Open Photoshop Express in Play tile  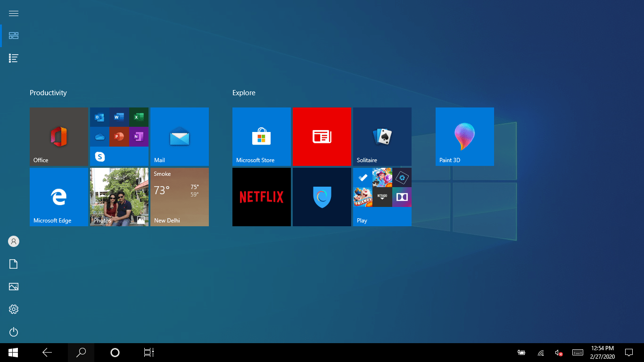402,177
